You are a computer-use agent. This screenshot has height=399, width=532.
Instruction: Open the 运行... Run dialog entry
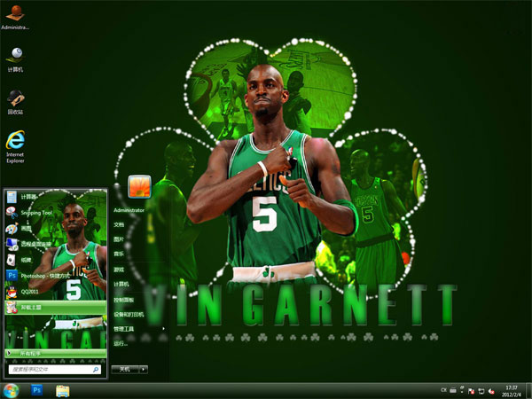(x=121, y=343)
